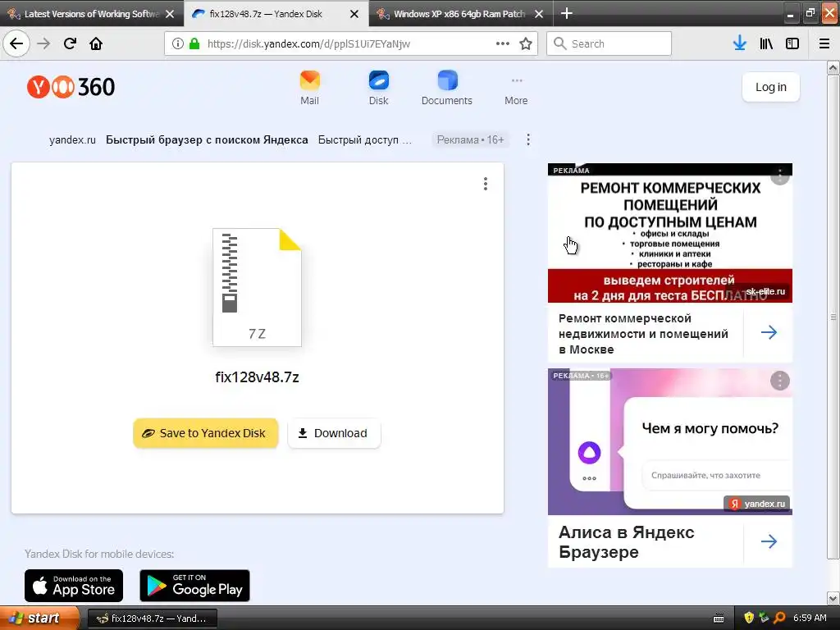Reload the current page
This screenshot has width=840, height=630.
(x=70, y=43)
